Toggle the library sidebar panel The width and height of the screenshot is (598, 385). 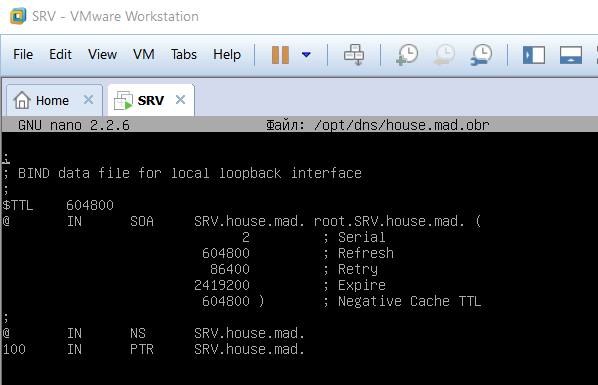click(534, 55)
